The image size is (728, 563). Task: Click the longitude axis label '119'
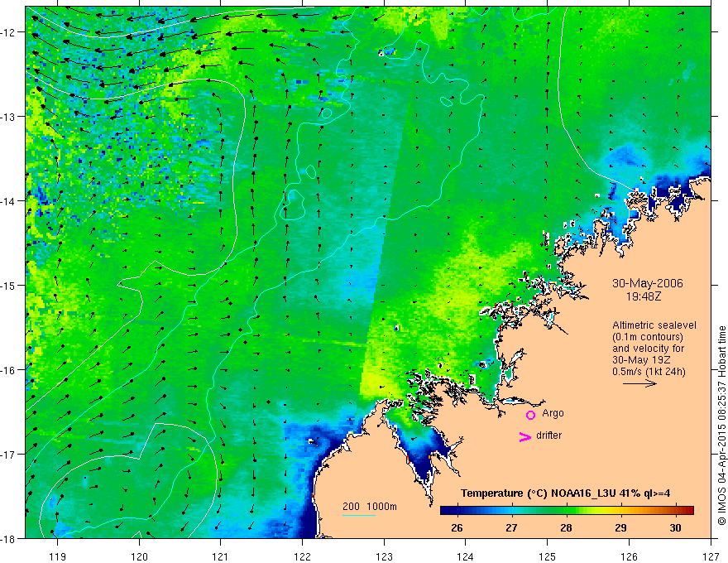pos(58,556)
